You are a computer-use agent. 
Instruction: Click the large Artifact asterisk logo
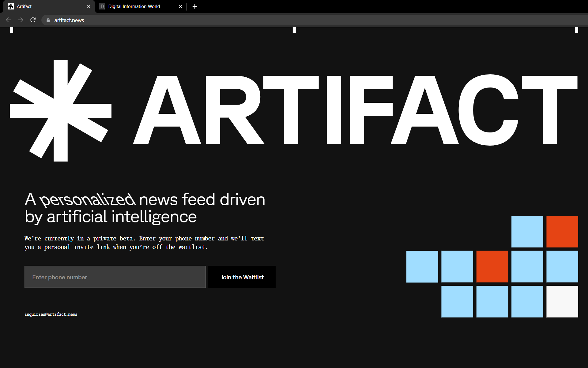coord(61,110)
